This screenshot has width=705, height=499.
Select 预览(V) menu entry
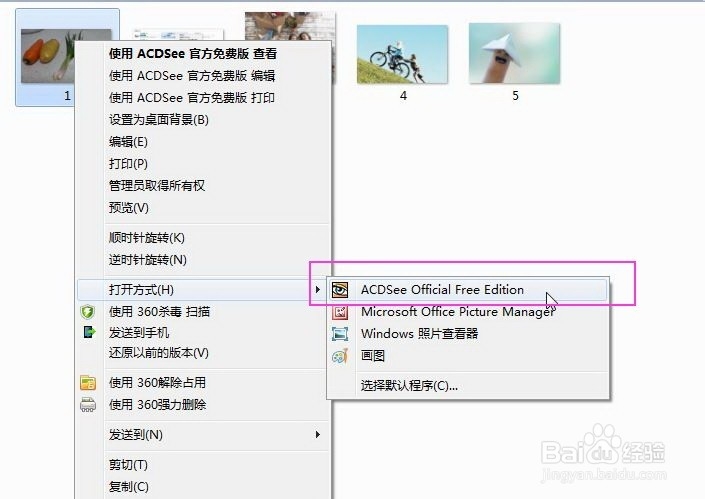click(x=129, y=208)
